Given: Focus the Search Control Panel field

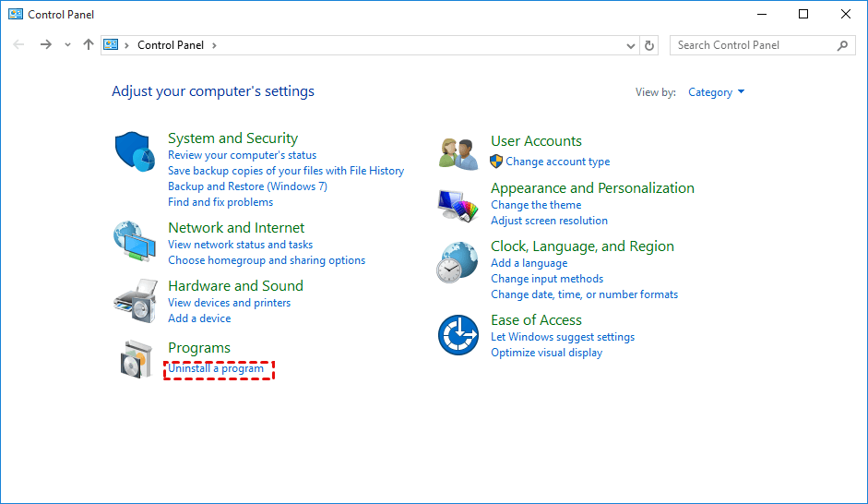Looking at the screenshot, I should tap(763, 45).
